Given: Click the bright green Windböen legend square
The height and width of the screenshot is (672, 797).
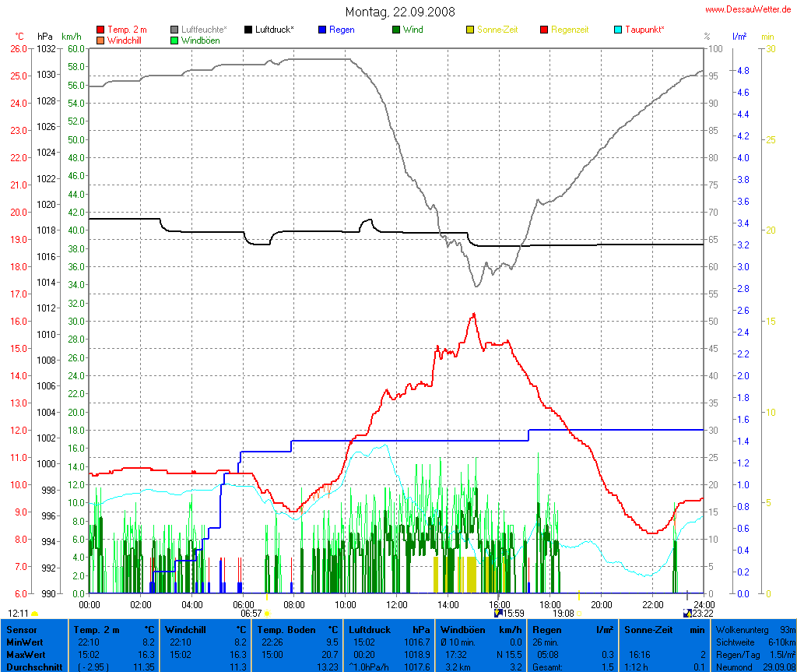Looking at the screenshot, I should pyautogui.click(x=174, y=40).
